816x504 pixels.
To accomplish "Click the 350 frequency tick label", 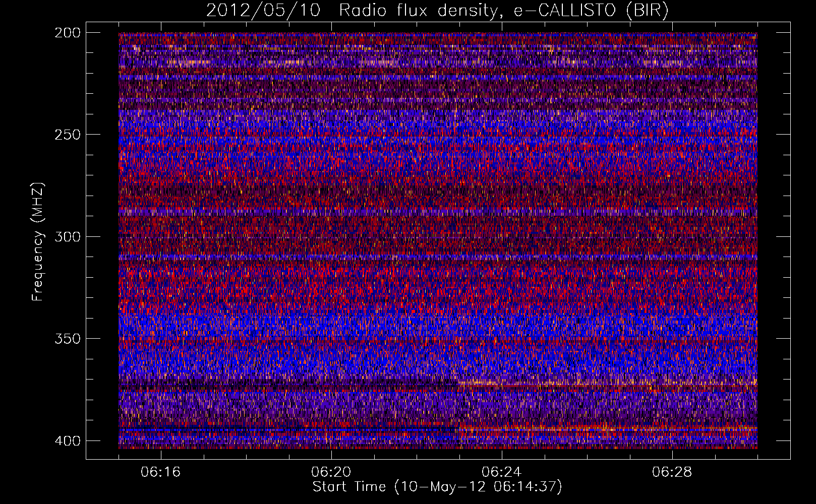I will (67, 338).
